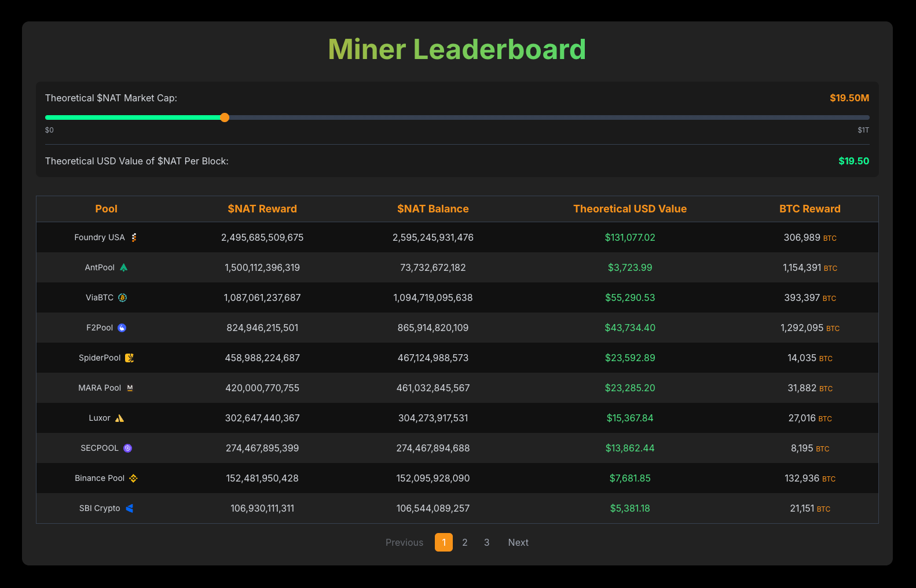This screenshot has height=588, width=916.
Task: Click the MARA Pool logo icon
Action: click(130, 388)
